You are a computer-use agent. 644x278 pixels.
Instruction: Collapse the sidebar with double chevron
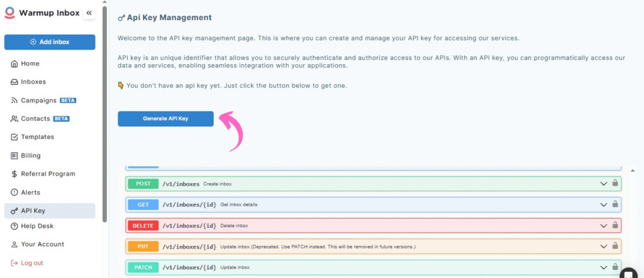(89, 13)
